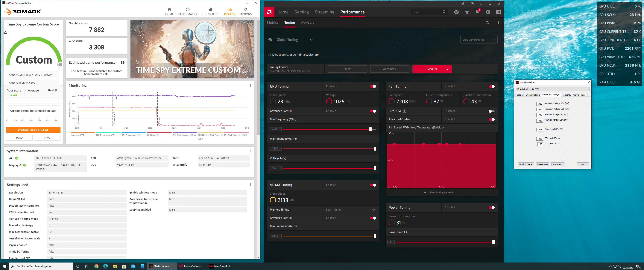Open the Frequency tab in MorePowerTool
Screen dimensions: 644x270
[x=566, y=95]
